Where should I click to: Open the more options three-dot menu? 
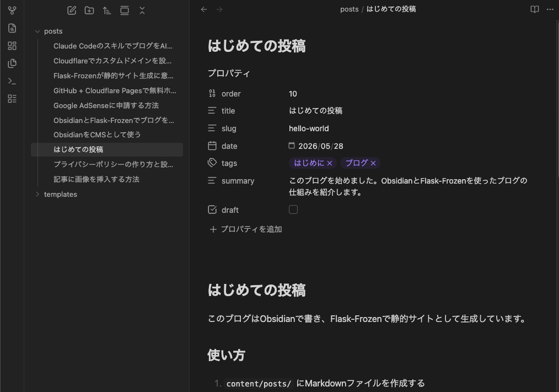click(550, 9)
